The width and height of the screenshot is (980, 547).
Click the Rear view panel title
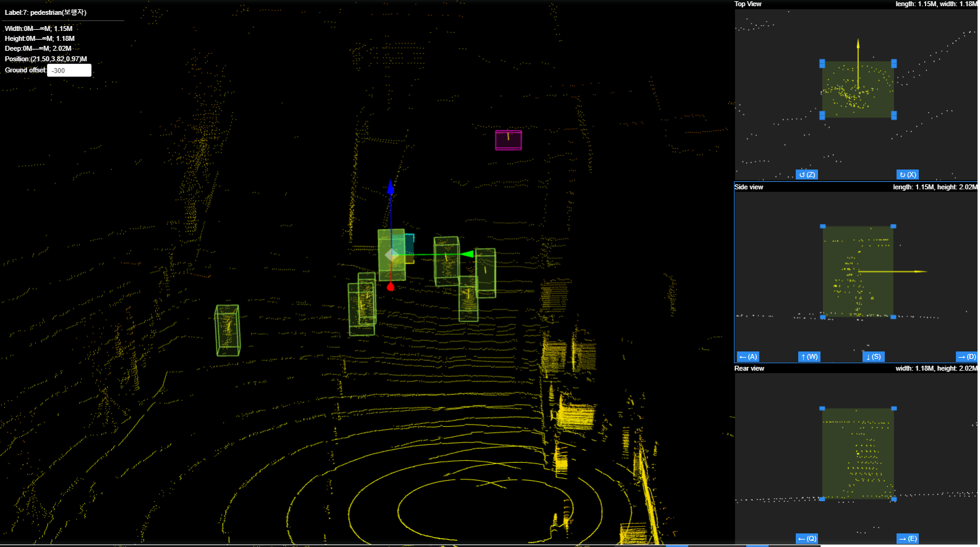749,368
